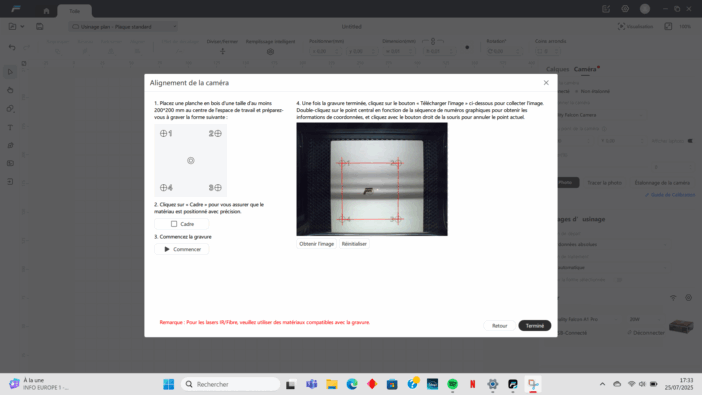Click the Commencer button
702x395 pixels.
click(182, 249)
